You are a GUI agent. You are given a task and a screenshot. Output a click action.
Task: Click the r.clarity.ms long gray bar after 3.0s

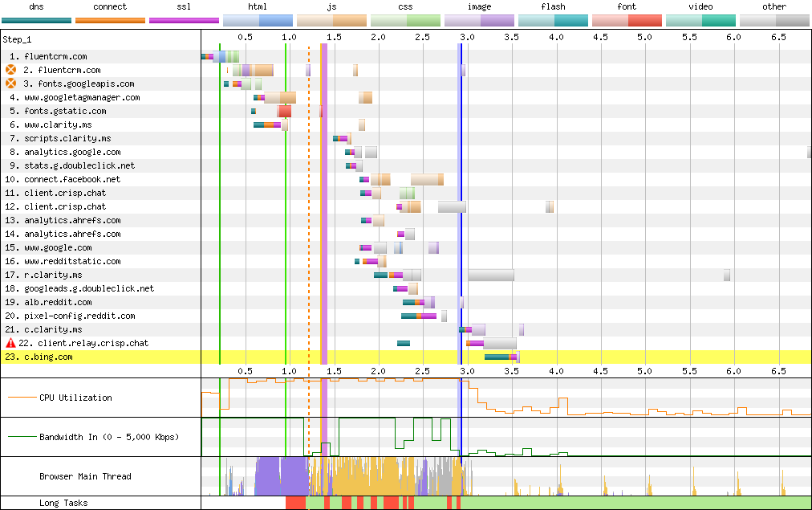click(x=491, y=275)
